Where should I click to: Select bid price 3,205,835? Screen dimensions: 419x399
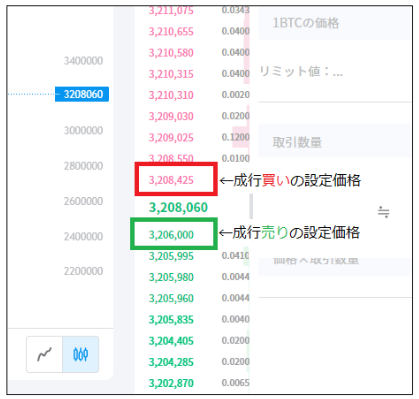coord(171,319)
